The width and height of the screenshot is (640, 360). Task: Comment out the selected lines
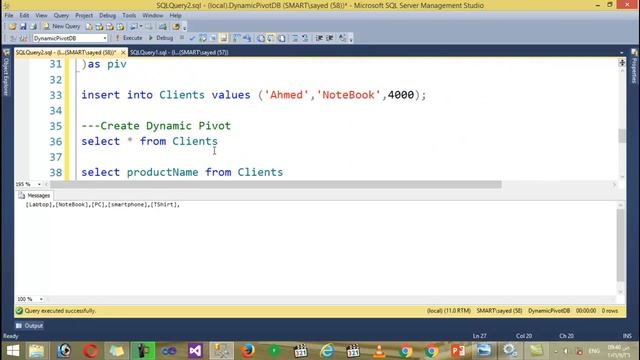(x=295, y=38)
